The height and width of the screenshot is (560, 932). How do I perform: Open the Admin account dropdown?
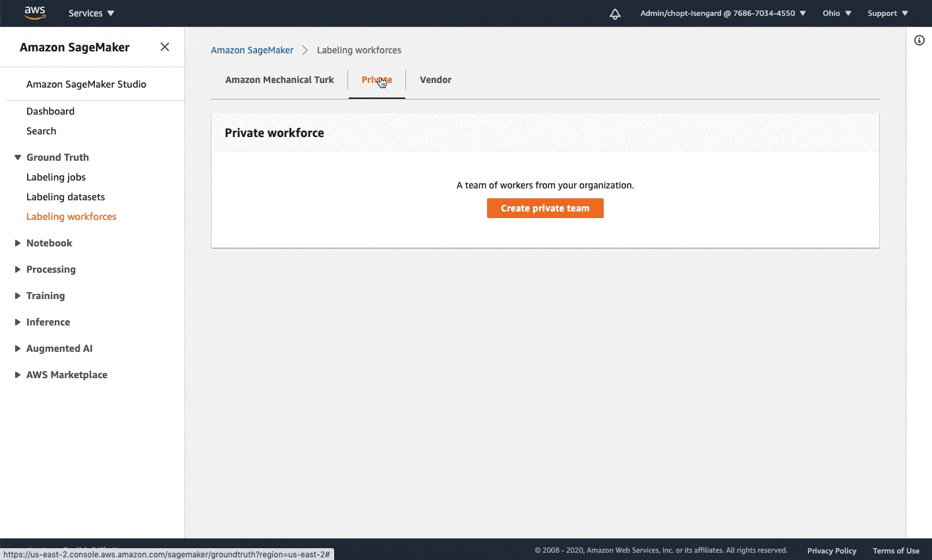[x=723, y=13]
